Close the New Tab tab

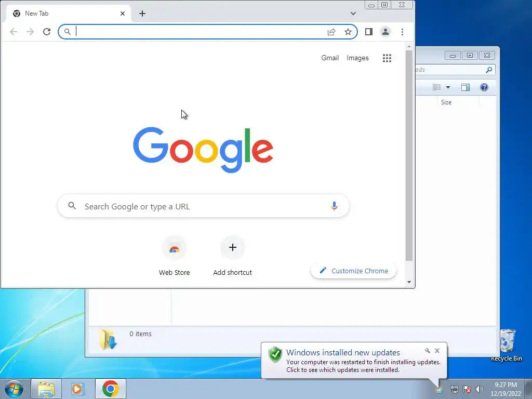(x=123, y=14)
